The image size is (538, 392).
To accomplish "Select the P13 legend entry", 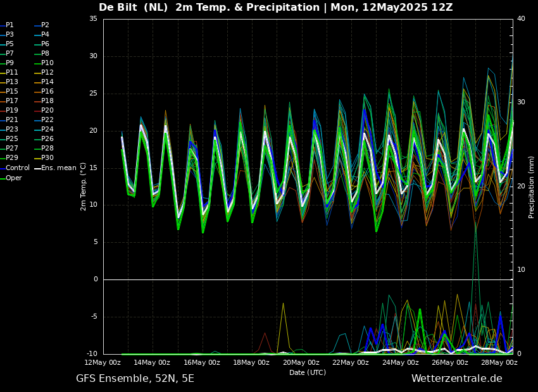I will (9, 82).
